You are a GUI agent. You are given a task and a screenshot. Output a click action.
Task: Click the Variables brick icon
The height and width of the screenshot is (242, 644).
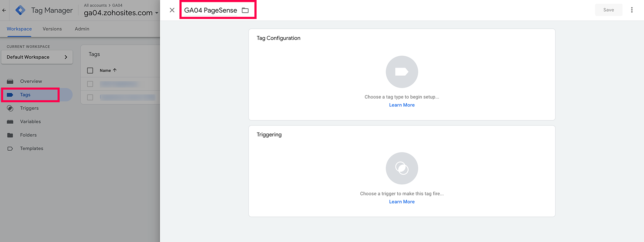pos(10,122)
